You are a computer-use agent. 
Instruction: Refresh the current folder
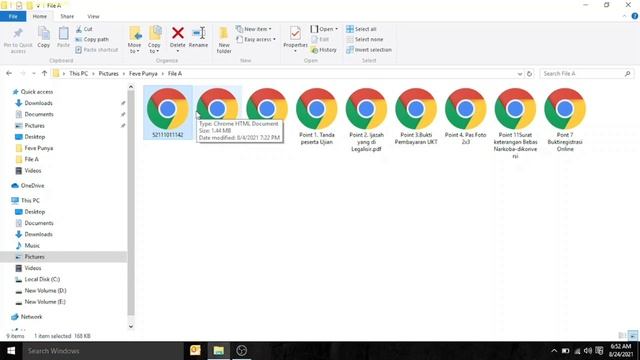529,74
